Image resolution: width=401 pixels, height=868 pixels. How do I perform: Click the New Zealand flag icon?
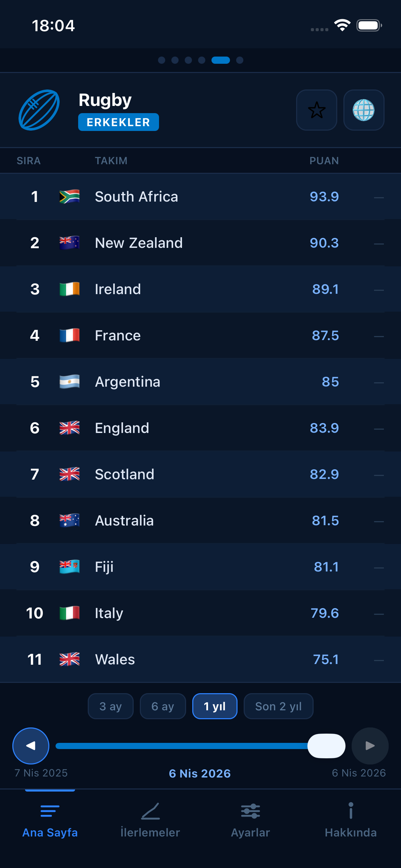coord(69,242)
